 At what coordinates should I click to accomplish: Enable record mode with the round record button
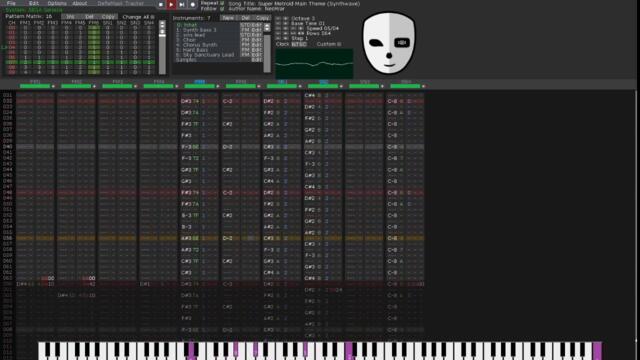pyautogui.click(x=193, y=4)
